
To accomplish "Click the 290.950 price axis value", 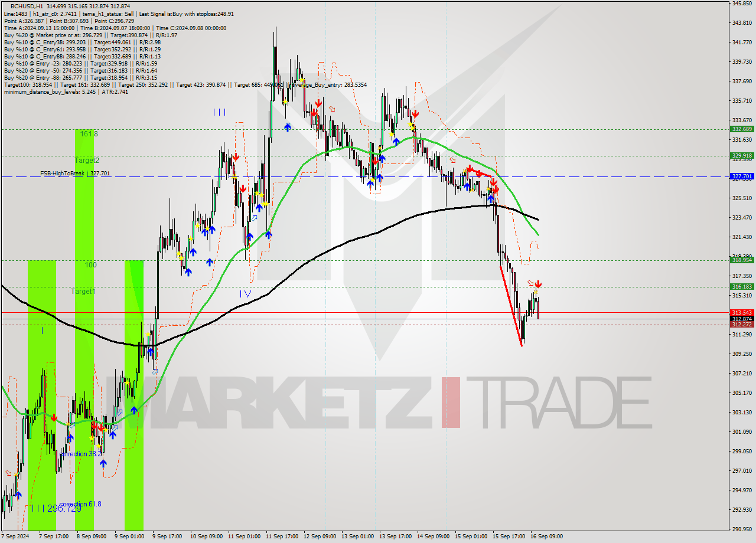I will (742, 529).
